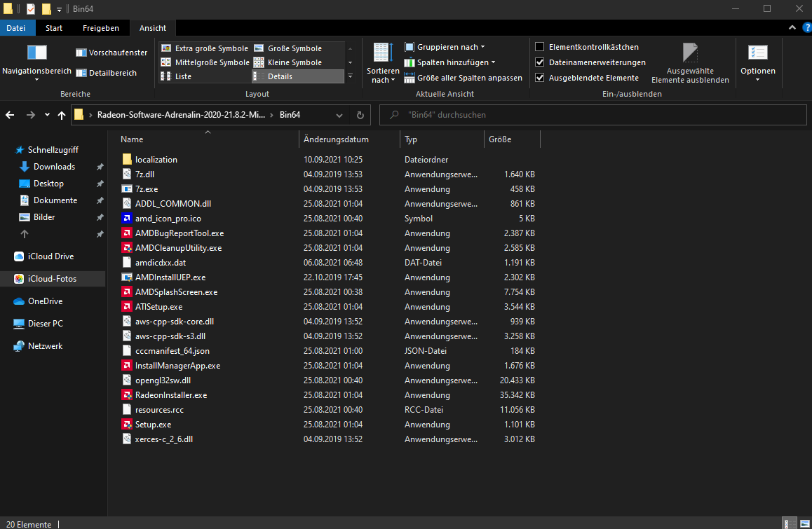Enable the Elementkontrollkästchen checkbox
Screen dimensions: 812x529
[540, 46]
